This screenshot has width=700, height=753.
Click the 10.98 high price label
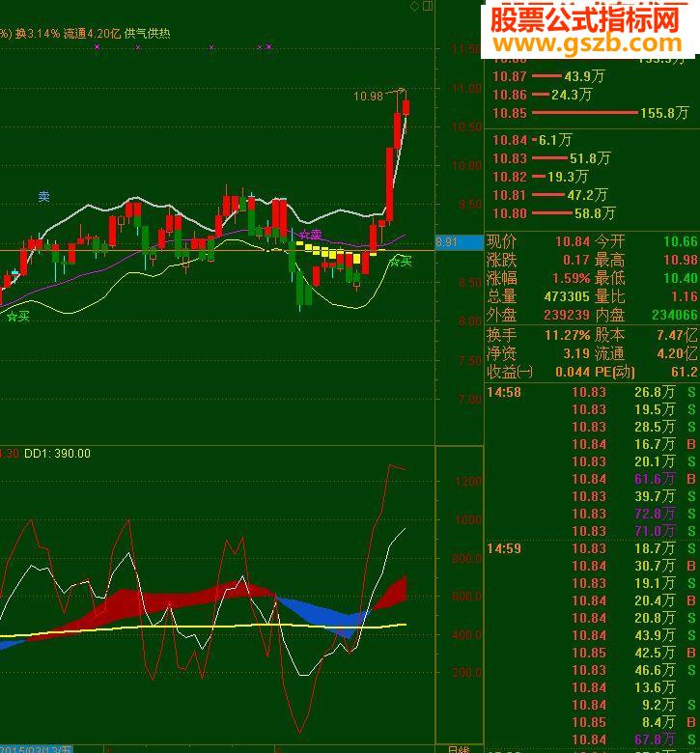(x=368, y=96)
